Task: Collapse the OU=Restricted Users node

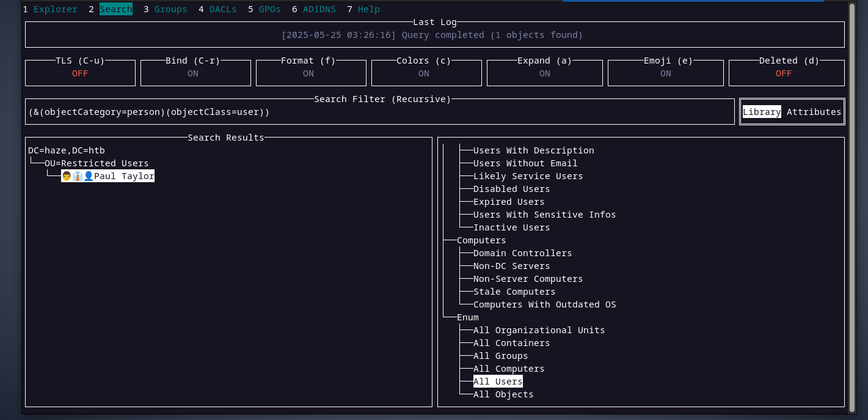Action: (x=96, y=163)
